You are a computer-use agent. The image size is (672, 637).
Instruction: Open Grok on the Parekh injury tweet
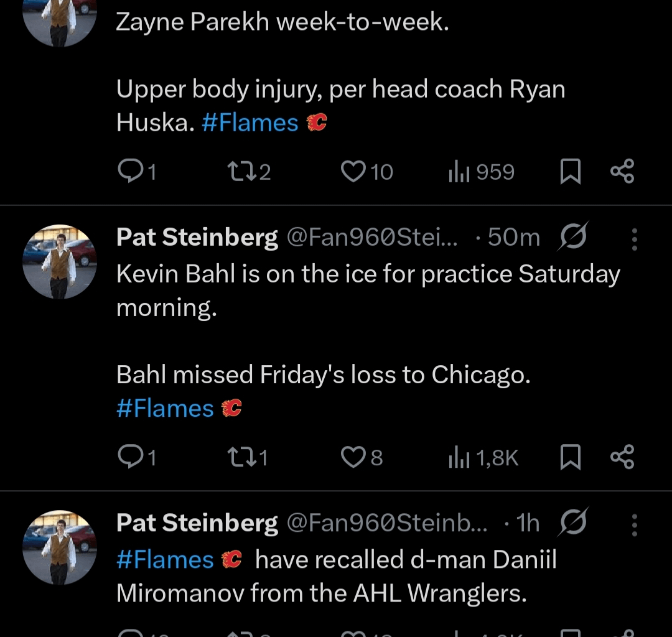pos(572,237)
